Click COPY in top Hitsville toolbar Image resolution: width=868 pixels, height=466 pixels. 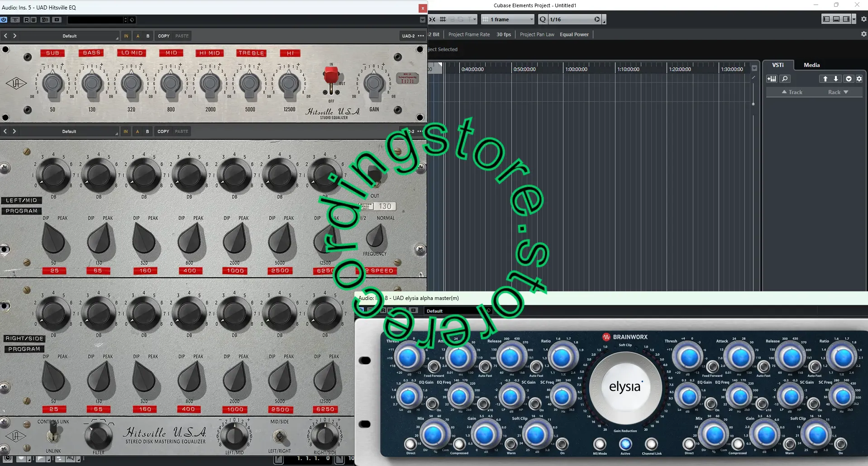[x=164, y=36]
